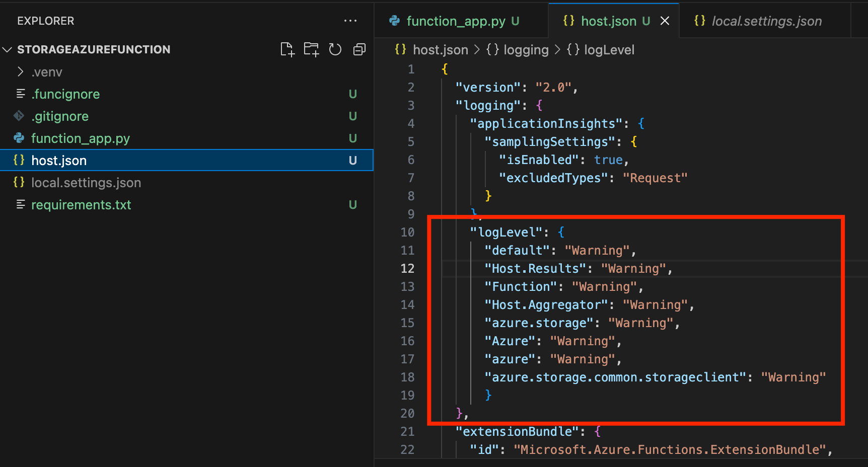
Task: Click "azure.storage.common.storageclient" on line 18
Action: click(615, 377)
